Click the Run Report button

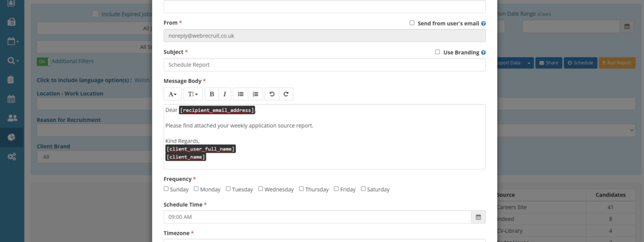(x=617, y=63)
